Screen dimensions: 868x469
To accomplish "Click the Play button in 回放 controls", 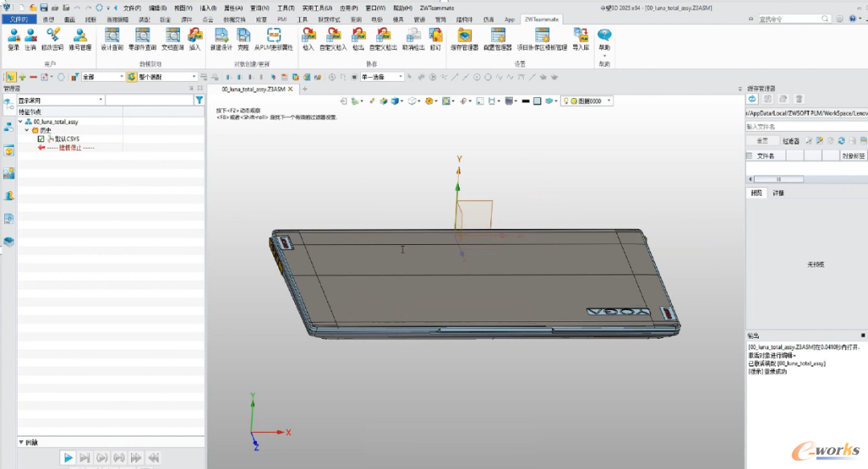I will [x=68, y=458].
